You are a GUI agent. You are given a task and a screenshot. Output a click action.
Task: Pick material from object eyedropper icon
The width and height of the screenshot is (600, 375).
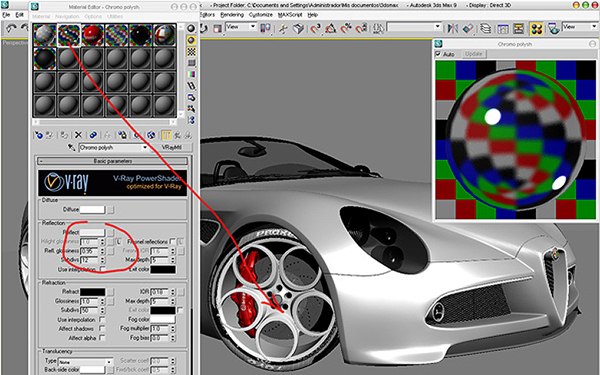[x=72, y=147]
